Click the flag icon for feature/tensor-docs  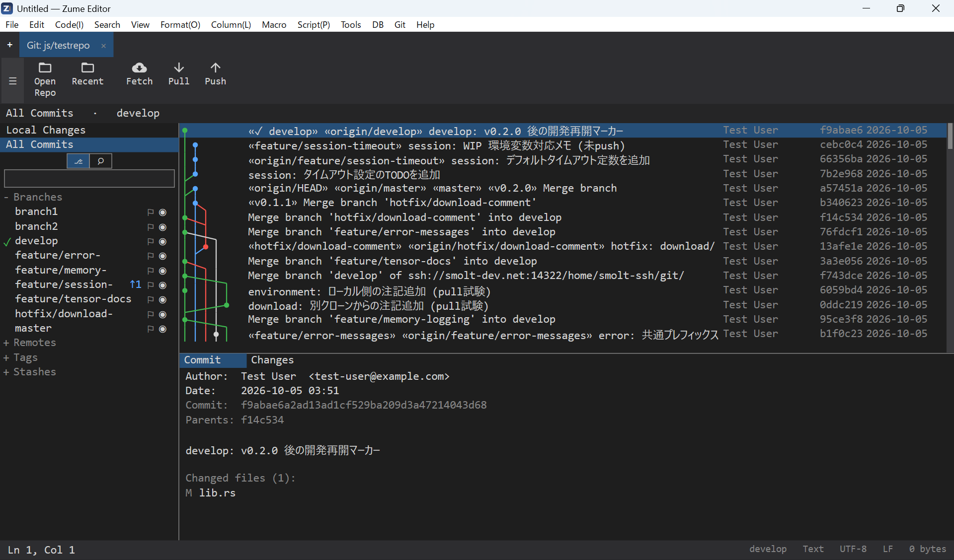click(151, 299)
